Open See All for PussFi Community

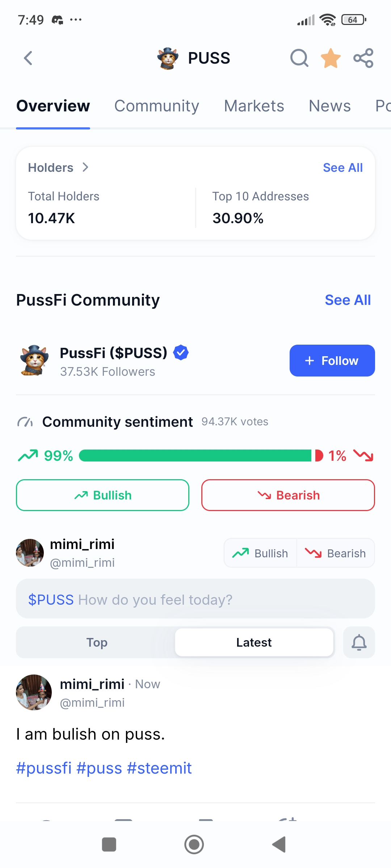(x=348, y=300)
